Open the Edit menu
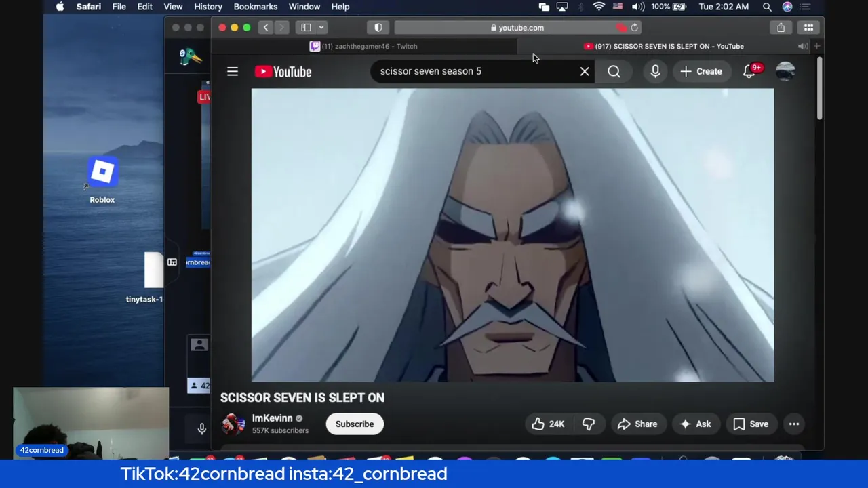This screenshot has width=868, height=488. click(144, 7)
